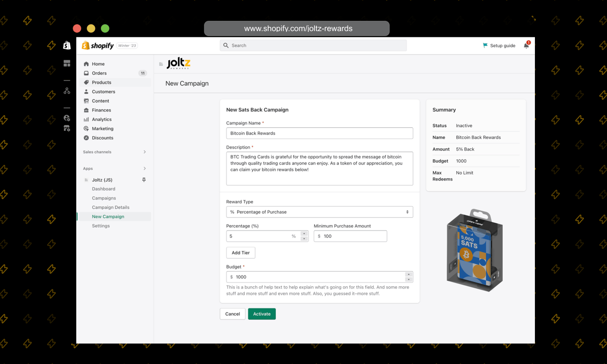Viewport: 607px width, 364px height.
Task: Click the Analytics bar chart icon
Action: tap(86, 119)
